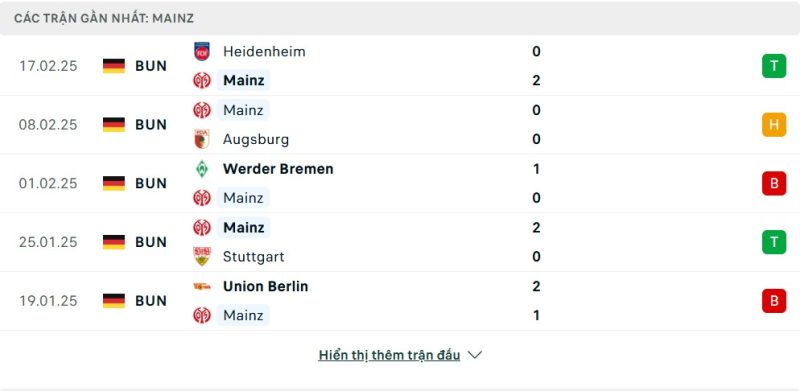Image resolution: width=800 pixels, height=391 pixels.
Task: Open the 01.02.25 match date
Action: pos(48,183)
